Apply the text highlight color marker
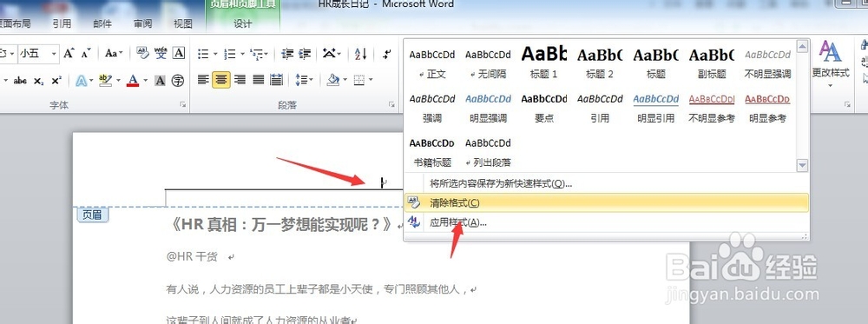The width and height of the screenshot is (868, 324). 105,81
